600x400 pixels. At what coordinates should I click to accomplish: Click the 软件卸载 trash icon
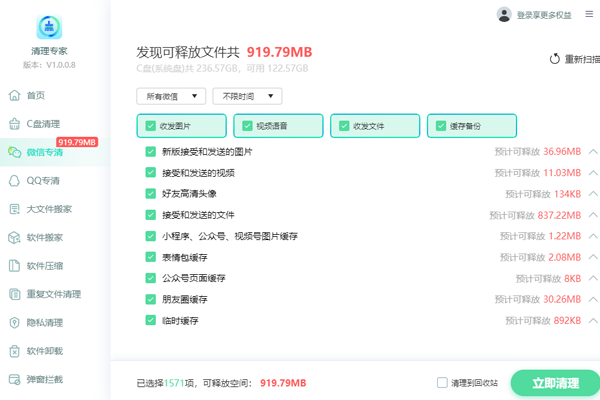pyautogui.click(x=15, y=351)
